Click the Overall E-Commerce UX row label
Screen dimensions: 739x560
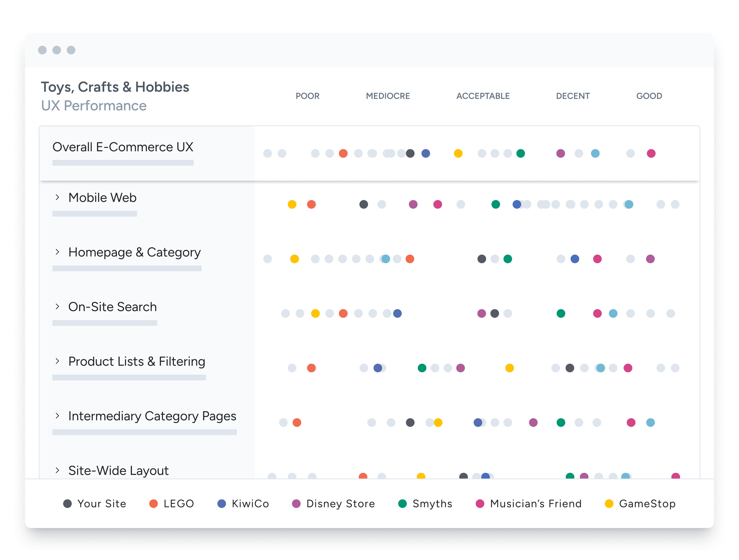[123, 147]
